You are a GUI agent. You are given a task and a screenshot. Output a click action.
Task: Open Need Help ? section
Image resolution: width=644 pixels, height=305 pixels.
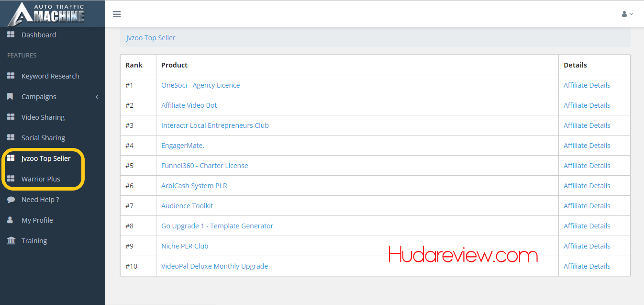40,200
